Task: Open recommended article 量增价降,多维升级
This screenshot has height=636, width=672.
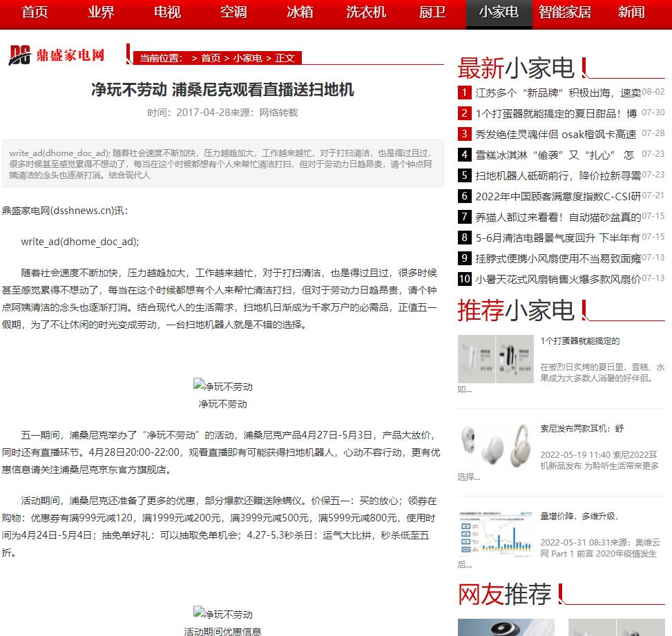Action: pos(579,516)
